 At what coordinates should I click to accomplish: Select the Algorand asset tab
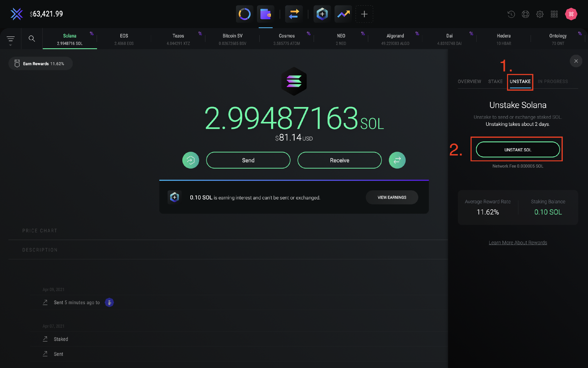[x=395, y=39]
